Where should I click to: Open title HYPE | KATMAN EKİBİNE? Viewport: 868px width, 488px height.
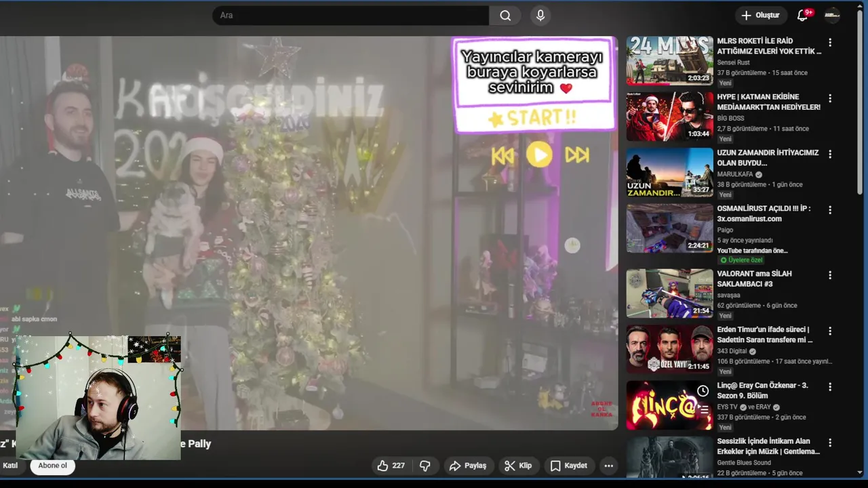pos(769,102)
